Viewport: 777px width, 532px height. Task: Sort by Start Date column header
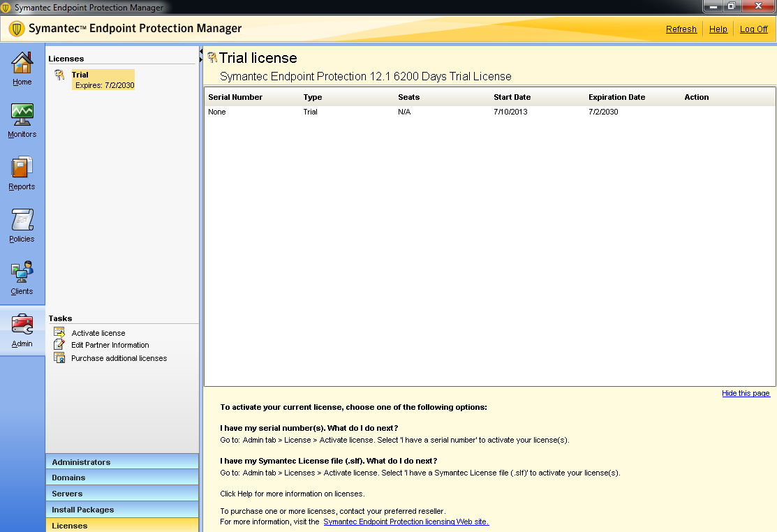512,97
